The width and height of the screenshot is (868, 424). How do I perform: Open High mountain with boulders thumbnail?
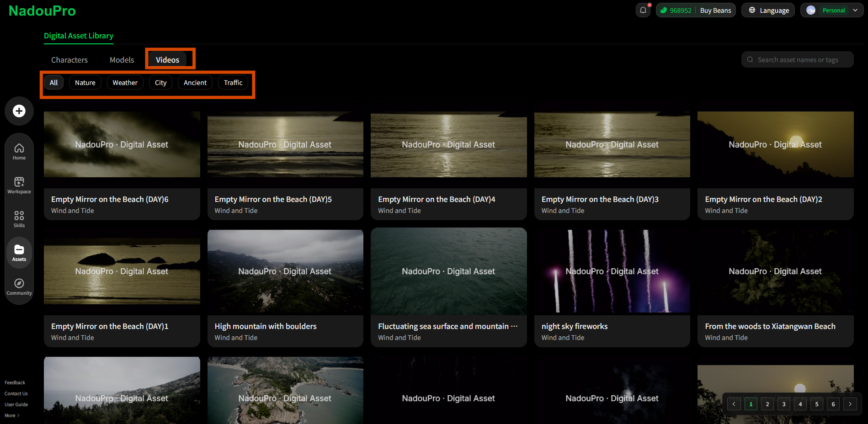click(x=285, y=271)
